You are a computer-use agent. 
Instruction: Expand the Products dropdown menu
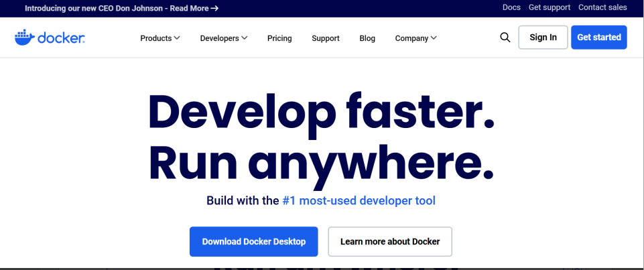[x=160, y=38]
